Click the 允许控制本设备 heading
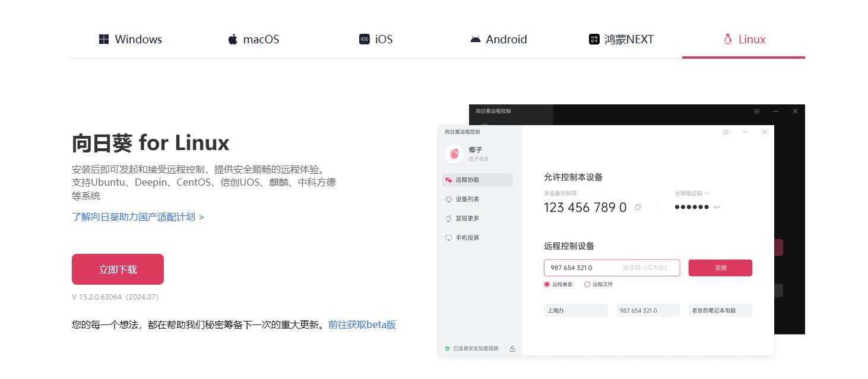This screenshot has height=379, width=868. click(x=574, y=177)
